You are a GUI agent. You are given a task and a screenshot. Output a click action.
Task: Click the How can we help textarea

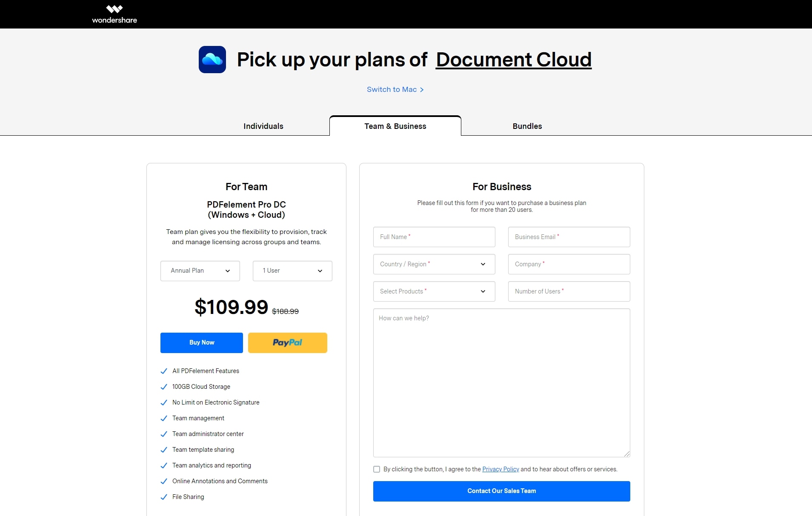tap(502, 383)
